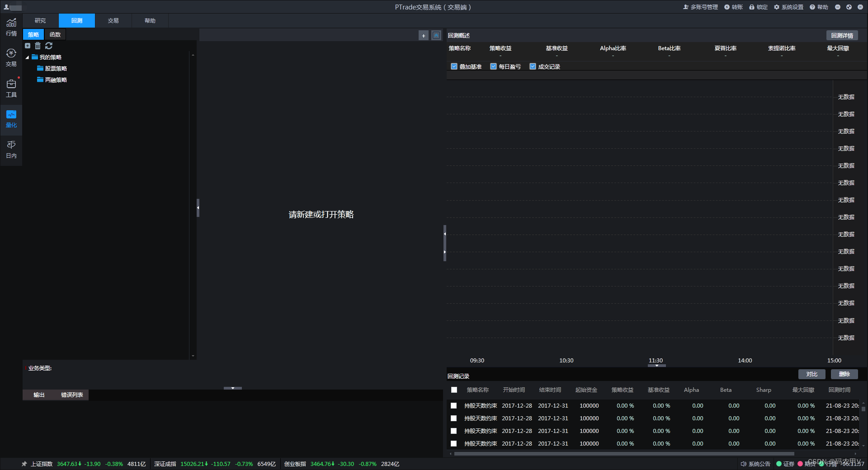Check the select-all box in 回测记录 header
The width and height of the screenshot is (868, 470).
point(454,390)
